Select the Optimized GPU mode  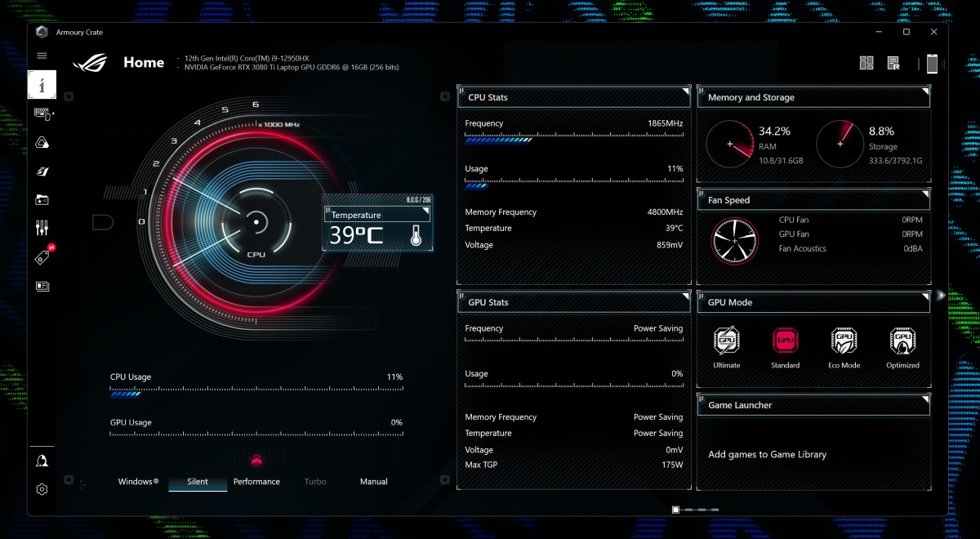[x=902, y=345]
